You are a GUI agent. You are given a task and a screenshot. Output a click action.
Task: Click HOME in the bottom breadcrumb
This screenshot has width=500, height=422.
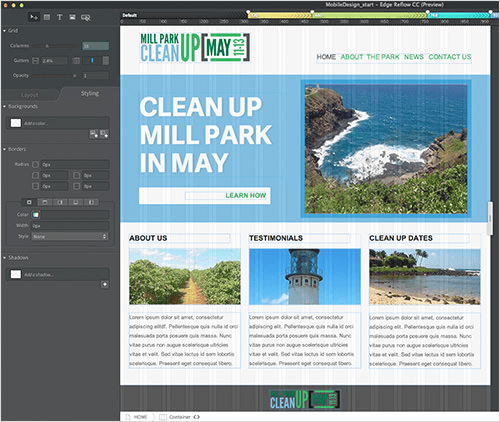pyautogui.click(x=141, y=417)
